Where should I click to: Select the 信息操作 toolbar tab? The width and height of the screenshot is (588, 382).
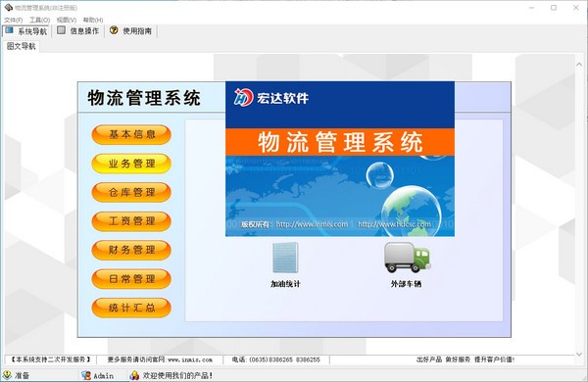[x=78, y=30]
